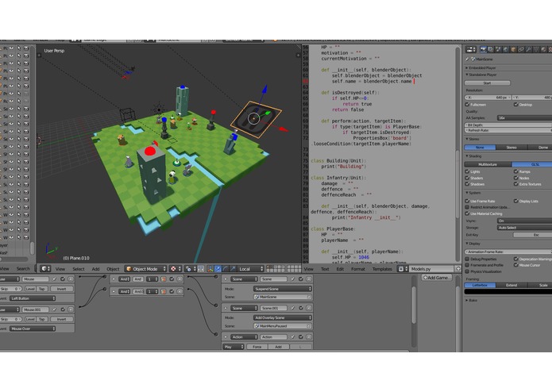This screenshot has width=552, height=392.
Task: Remove the first And controller with its X
Action: pyautogui.click(x=179, y=279)
